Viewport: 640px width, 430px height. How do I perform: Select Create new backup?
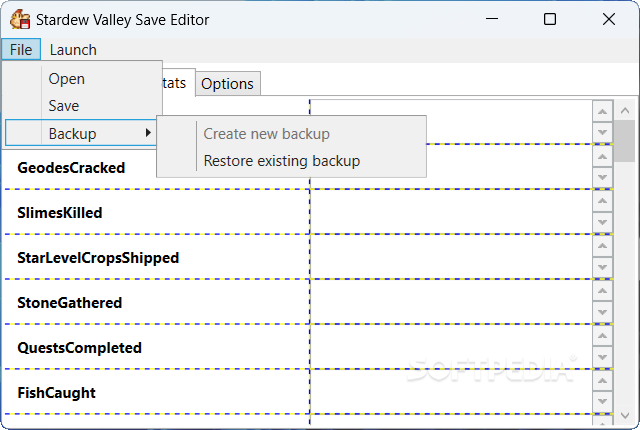pyautogui.click(x=291, y=134)
